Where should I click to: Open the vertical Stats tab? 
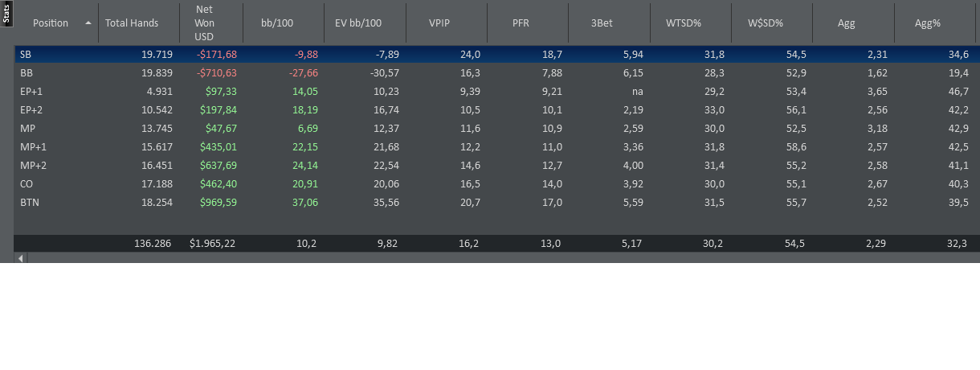6,14
